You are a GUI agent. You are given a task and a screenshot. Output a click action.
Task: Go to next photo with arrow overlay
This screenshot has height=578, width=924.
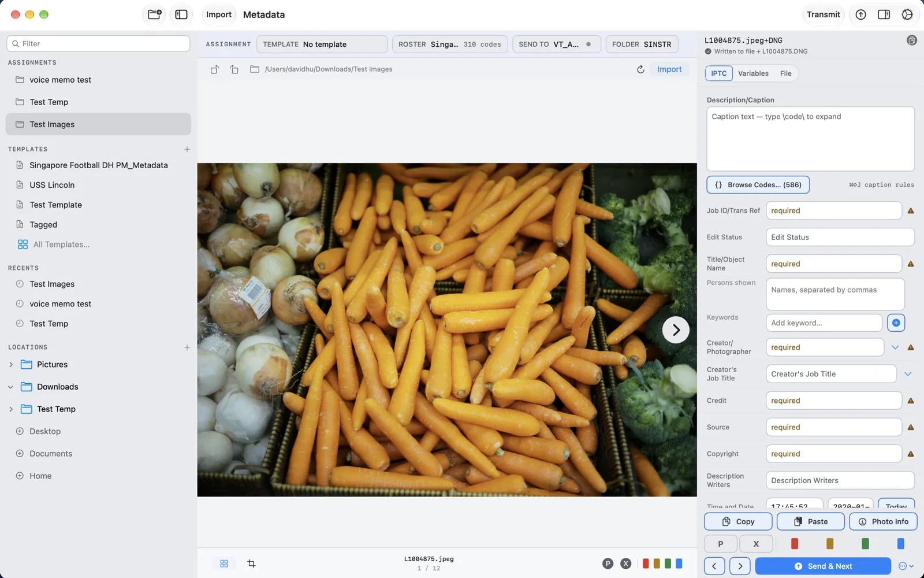[676, 330]
